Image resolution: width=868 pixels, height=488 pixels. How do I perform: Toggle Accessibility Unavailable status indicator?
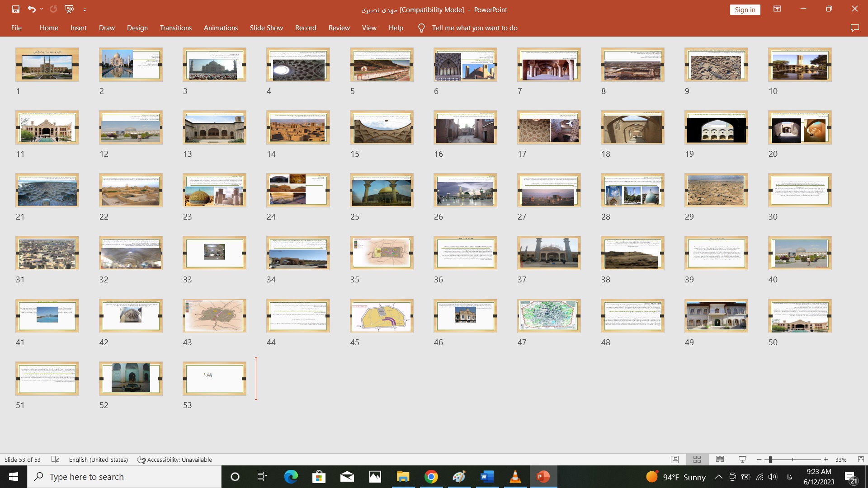pyautogui.click(x=175, y=460)
